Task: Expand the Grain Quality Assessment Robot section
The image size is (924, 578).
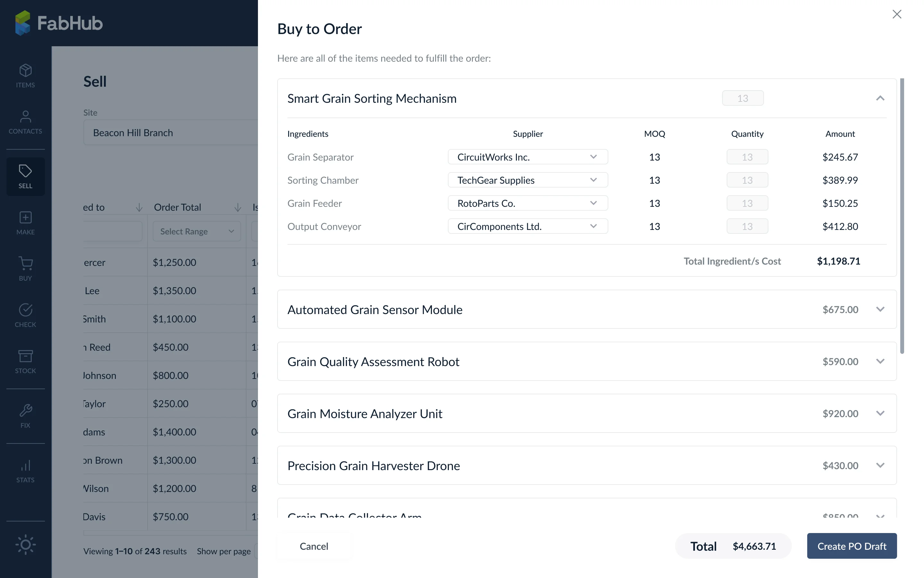Action: click(880, 361)
